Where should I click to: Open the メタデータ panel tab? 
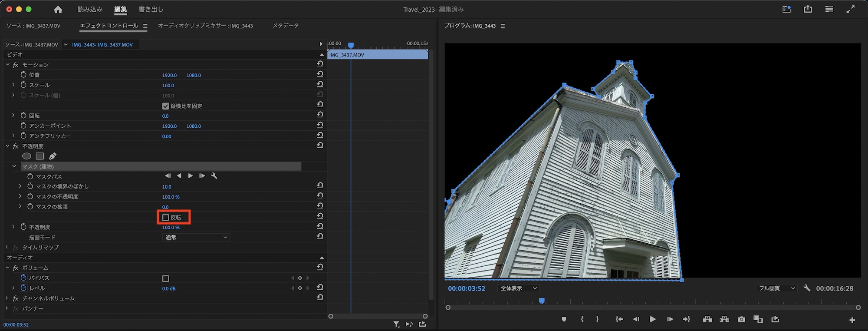(285, 26)
